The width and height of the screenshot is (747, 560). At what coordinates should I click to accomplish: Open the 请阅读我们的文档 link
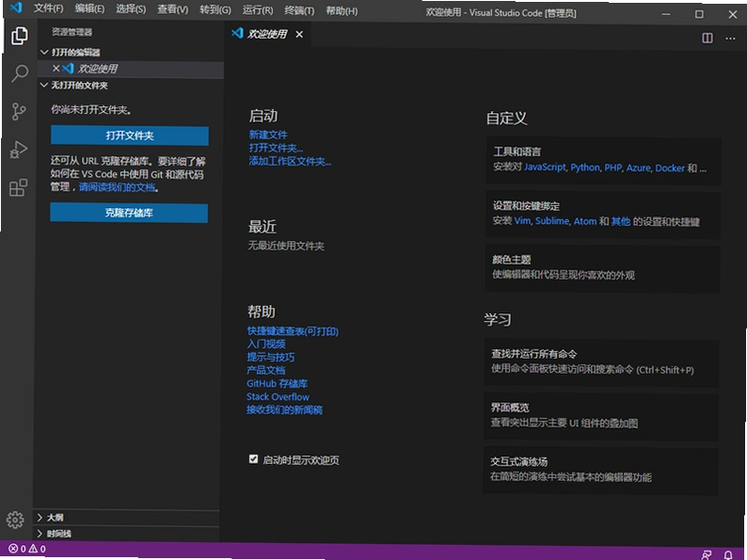[118, 187]
